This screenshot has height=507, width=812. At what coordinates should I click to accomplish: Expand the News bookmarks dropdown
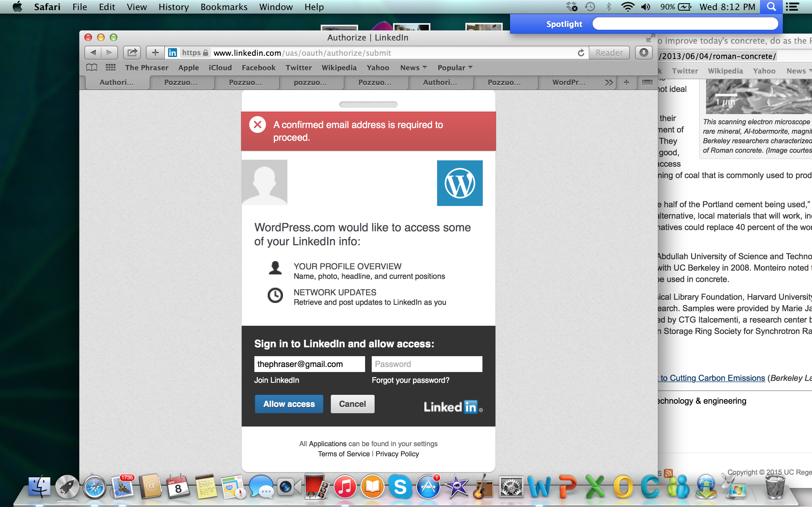(413, 68)
